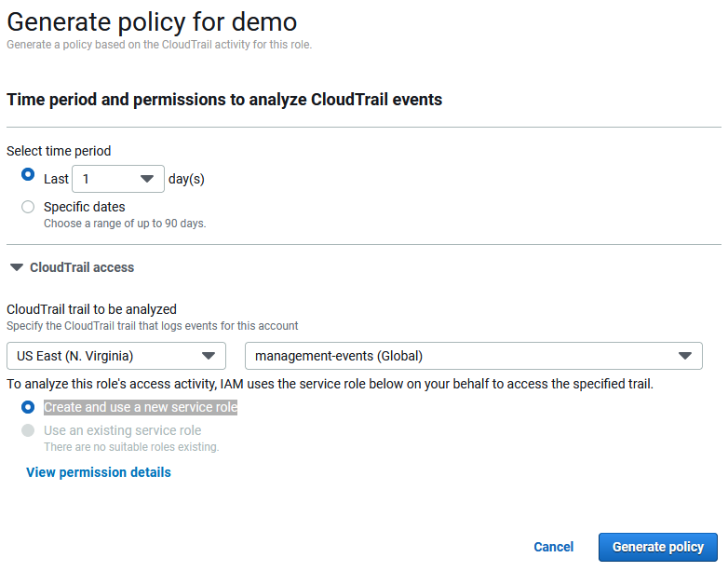728x571 pixels.
Task: Collapse the CloudTrail access triangle icon
Action: 17,267
